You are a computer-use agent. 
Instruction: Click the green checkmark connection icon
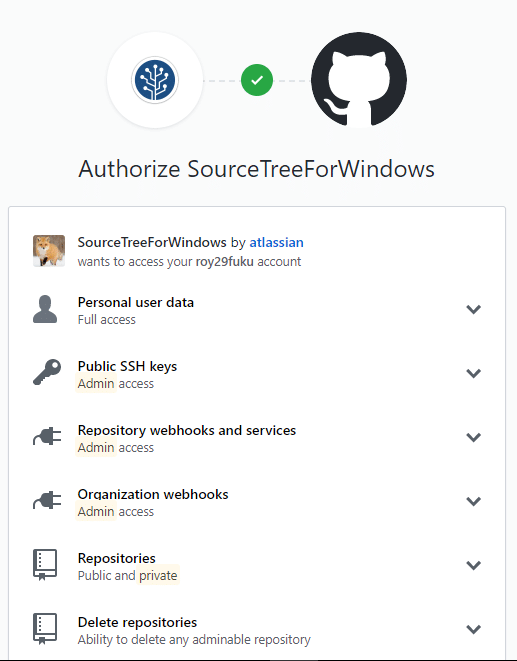(257, 80)
